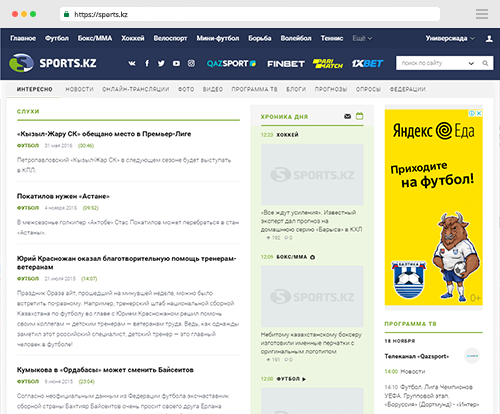Open article Кумыкова в «Ордабасы» может сменить Байсеитов
The height and width of the screenshot is (414, 500).
pyautogui.click(x=105, y=370)
